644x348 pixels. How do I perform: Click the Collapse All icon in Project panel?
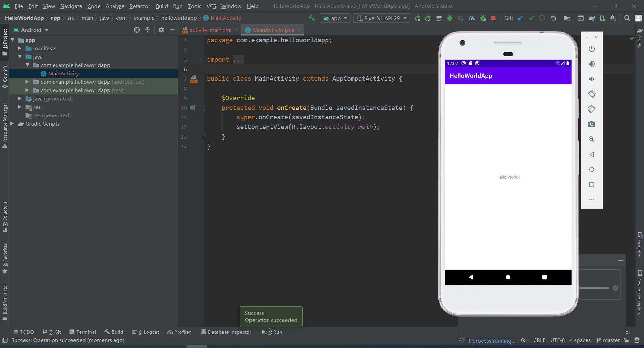pos(148,30)
